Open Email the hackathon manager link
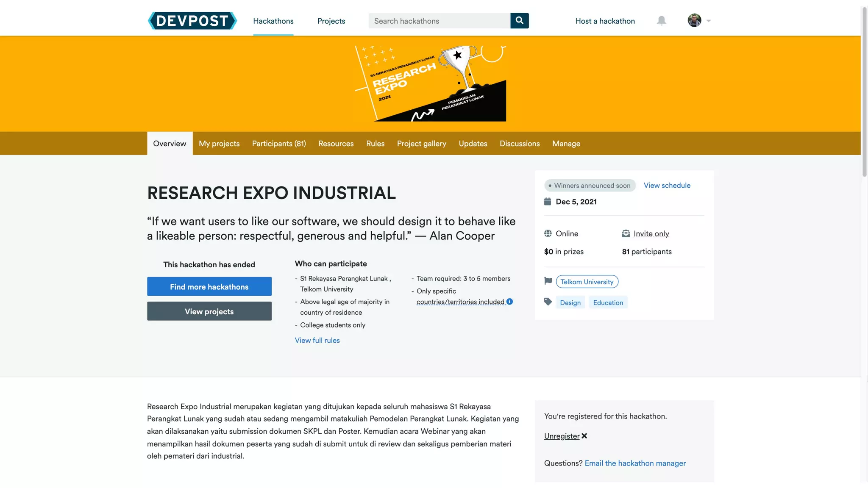Viewport: 868px width, 488px height. (635, 463)
